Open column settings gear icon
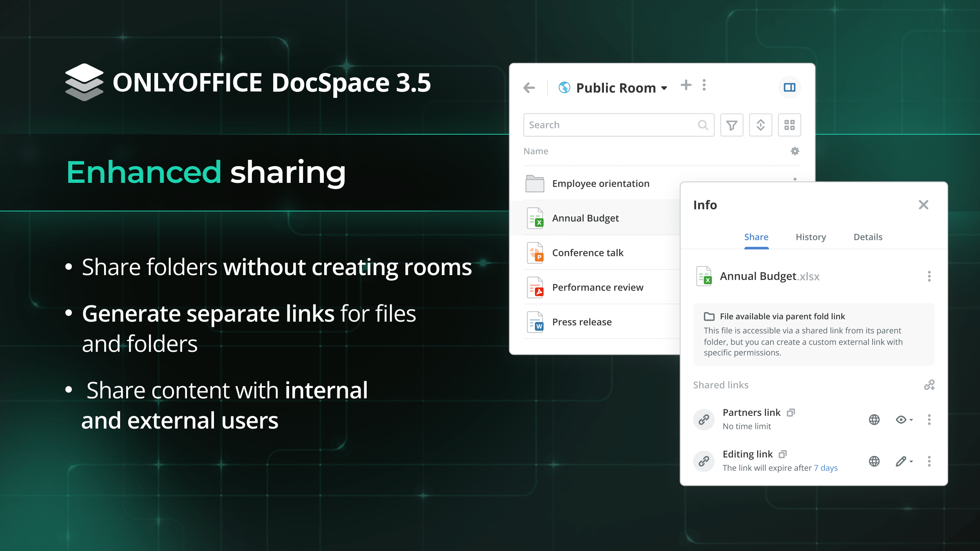 [795, 151]
